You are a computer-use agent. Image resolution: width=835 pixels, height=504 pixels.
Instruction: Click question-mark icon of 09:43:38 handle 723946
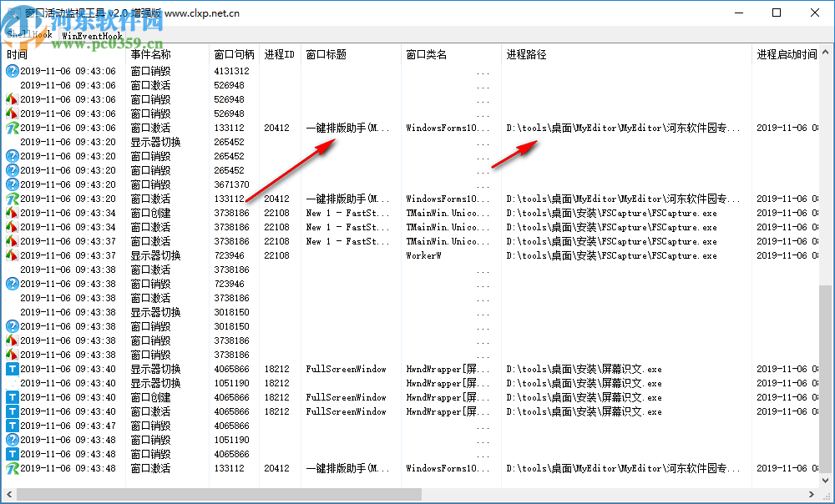point(12,284)
